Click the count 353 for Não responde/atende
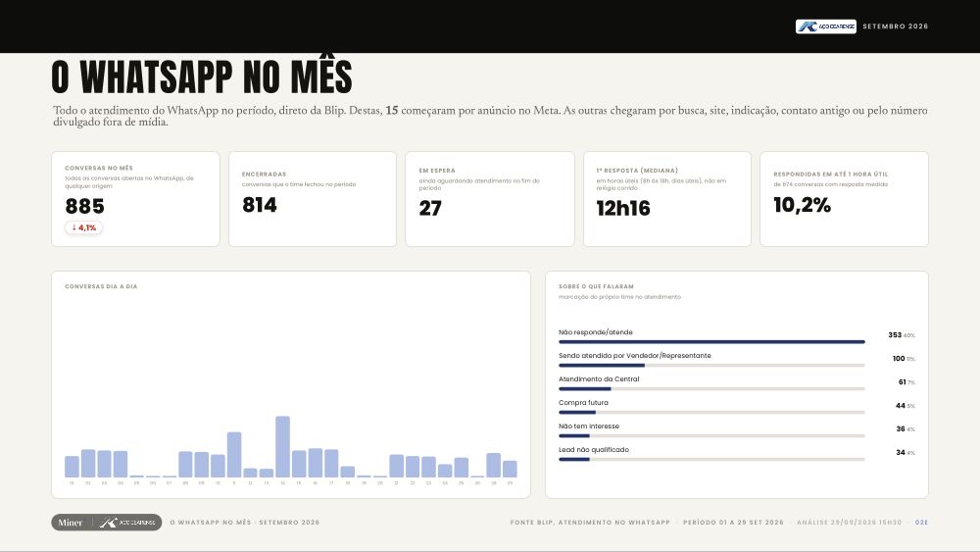Image resolution: width=980 pixels, height=552 pixels. coord(895,335)
